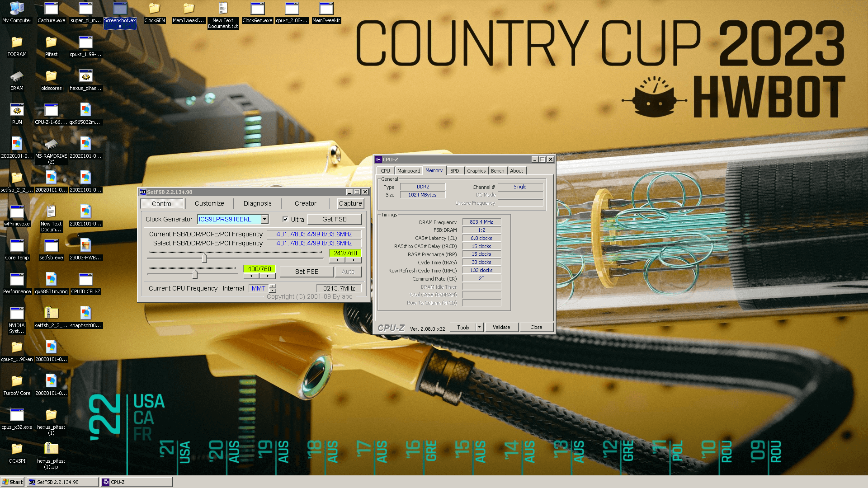Open New Text Document.txt on top row
This screenshot has width=868, height=488.
click(x=223, y=15)
